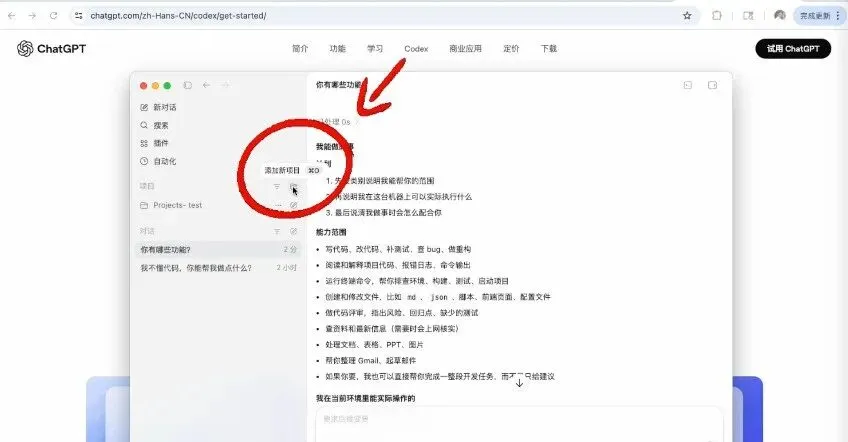Click the 我在当前环境里能实际操作的 heading
This screenshot has width=848, height=442.
pos(366,399)
